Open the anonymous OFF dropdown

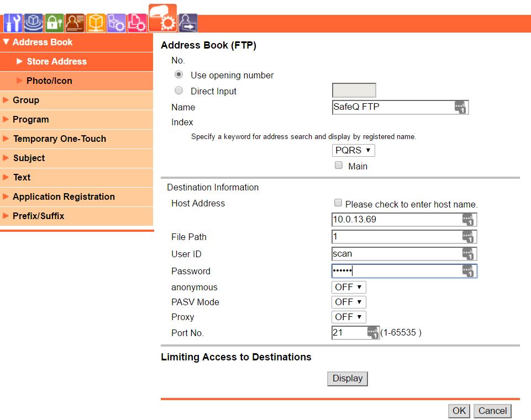348,287
